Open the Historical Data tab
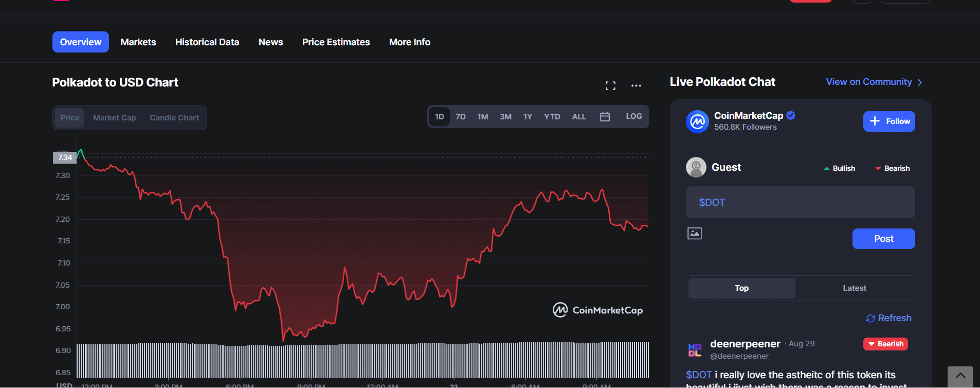Image resolution: width=980 pixels, height=388 pixels. coord(207,42)
